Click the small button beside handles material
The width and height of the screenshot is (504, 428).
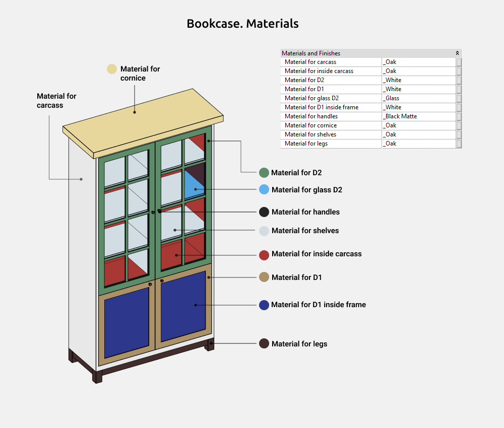point(459,116)
